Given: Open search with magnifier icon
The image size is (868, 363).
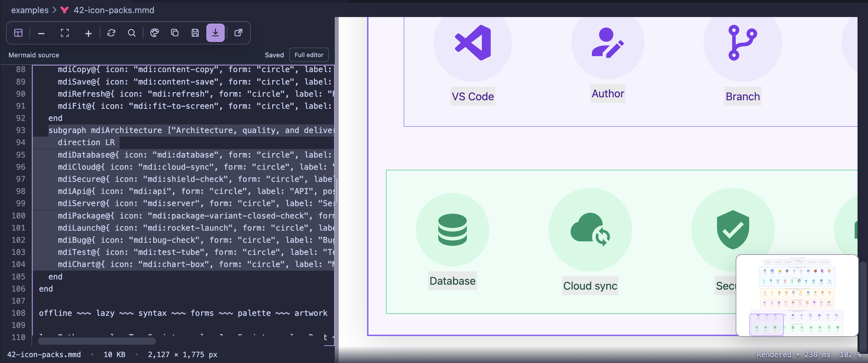Looking at the screenshot, I should point(132,33).
